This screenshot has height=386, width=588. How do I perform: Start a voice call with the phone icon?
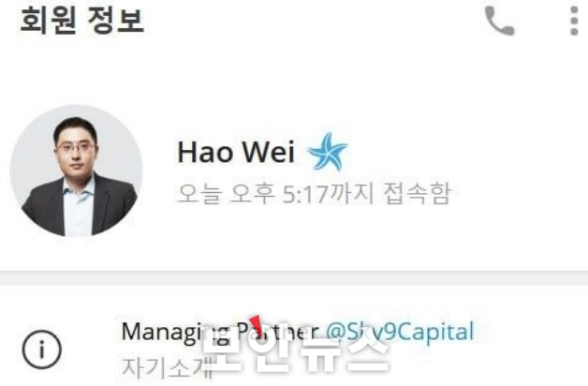click(x=499, y=21)
